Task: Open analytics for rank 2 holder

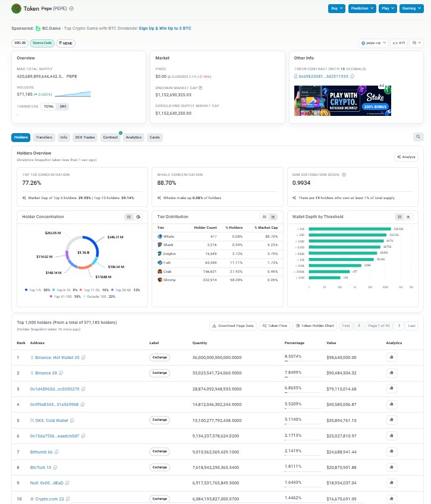Action: (392, 373)
